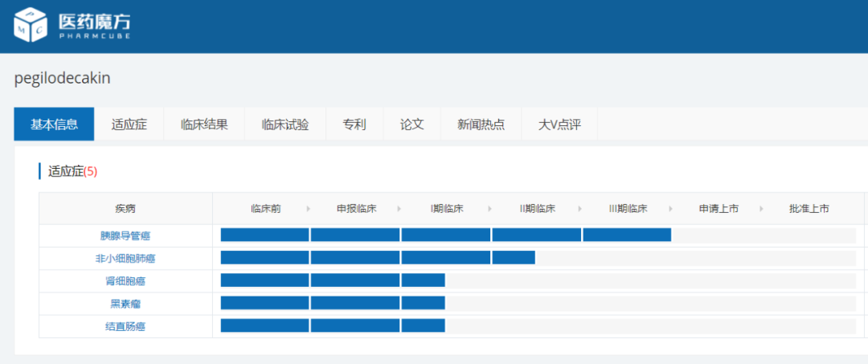Open the 大V点评 tab
This screenshot has height=364, width=868.
click(x=559, y=125)
